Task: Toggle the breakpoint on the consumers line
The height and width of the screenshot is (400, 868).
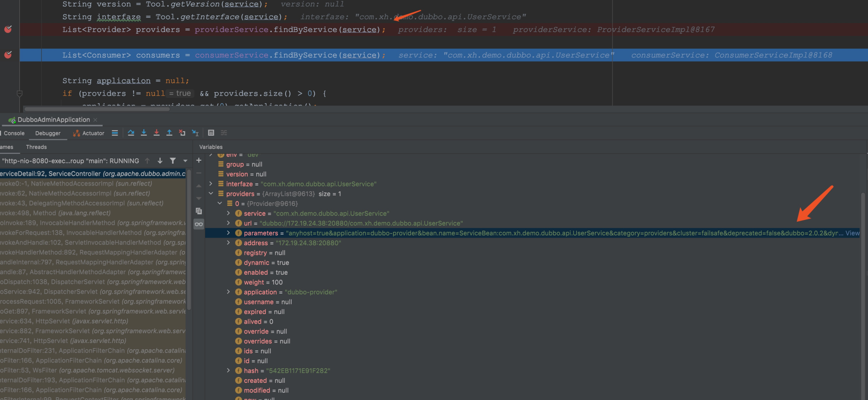Action: (8, 55)
